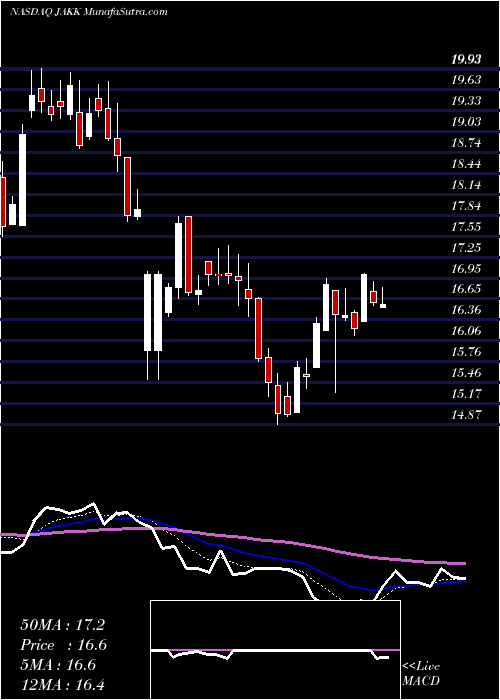Select the 16.65 price level value
The height and width of the screenshot is (700, 500).
click(467, 289)
